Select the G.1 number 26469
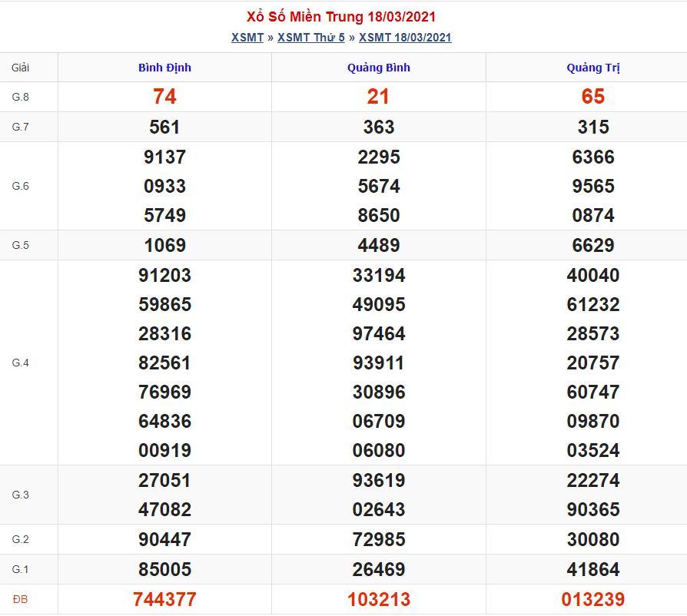687x616 pixels. tap(379, 569)
